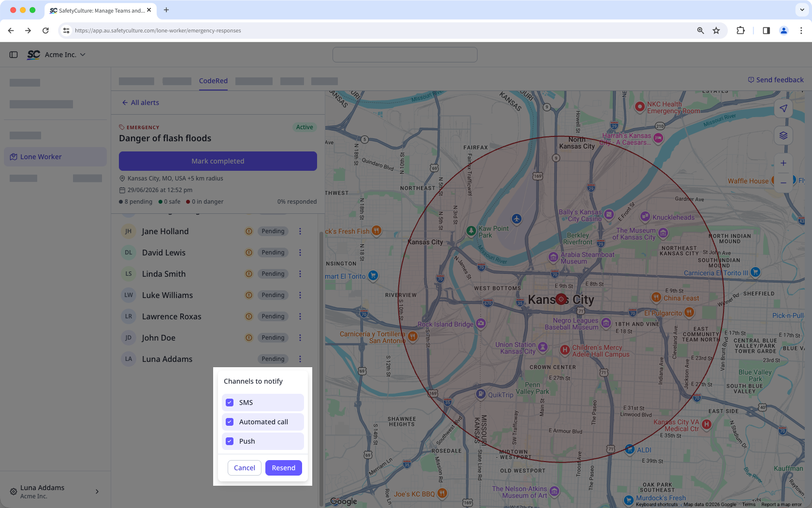
Task: Click browser back arrow
Action: pyautogui.click(x=11, y=30)
